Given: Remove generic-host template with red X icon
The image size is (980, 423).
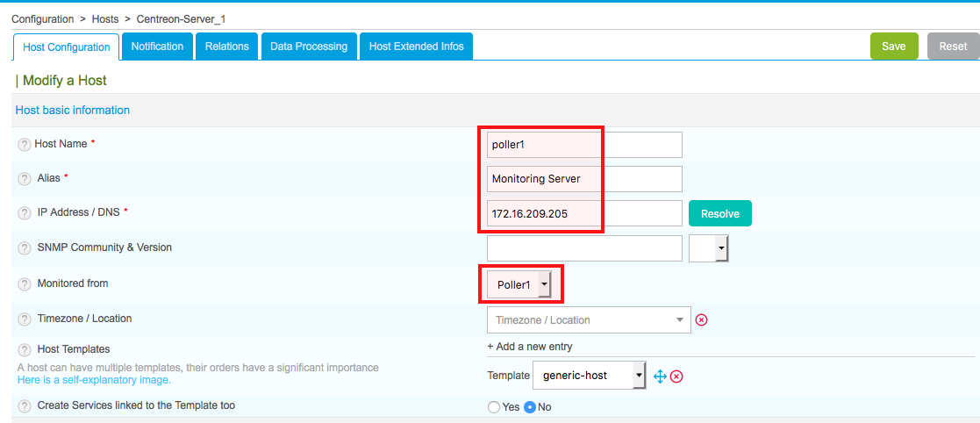Looking at the screenshot, I should [676, 376].
